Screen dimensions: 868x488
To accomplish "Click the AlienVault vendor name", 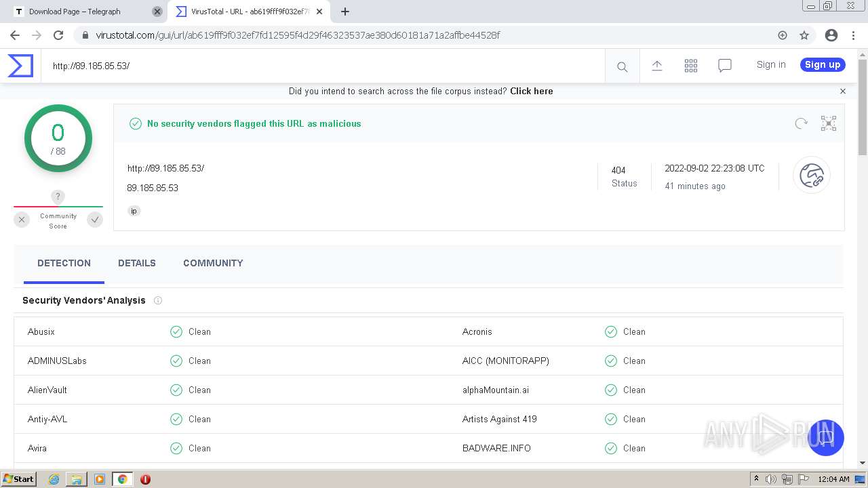I will click(x=47, y=390).
